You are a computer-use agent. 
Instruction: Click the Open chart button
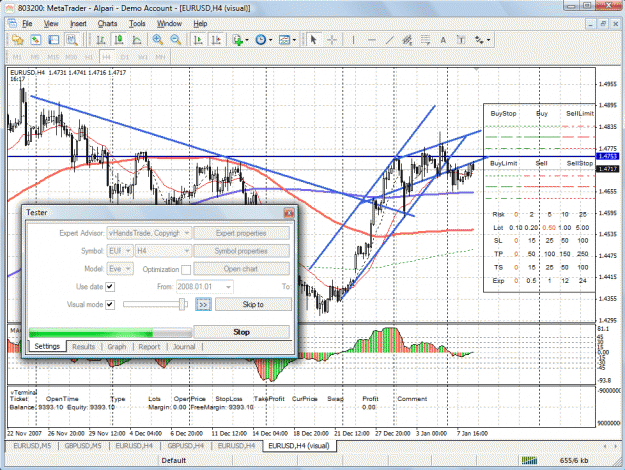point(241,269)
